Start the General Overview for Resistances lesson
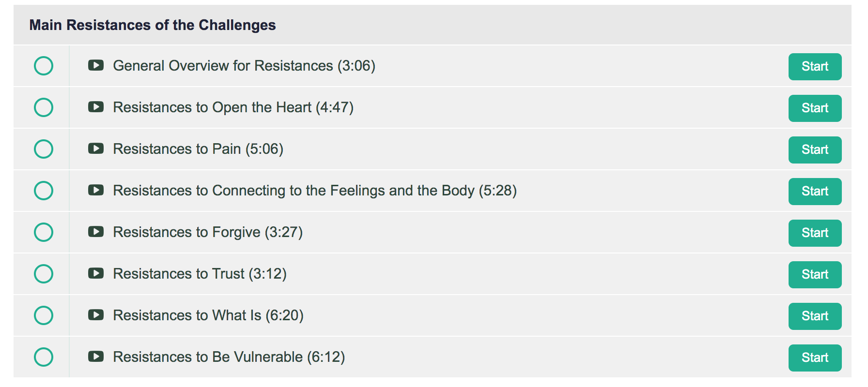The image size is (868, 387). [815, 67]
